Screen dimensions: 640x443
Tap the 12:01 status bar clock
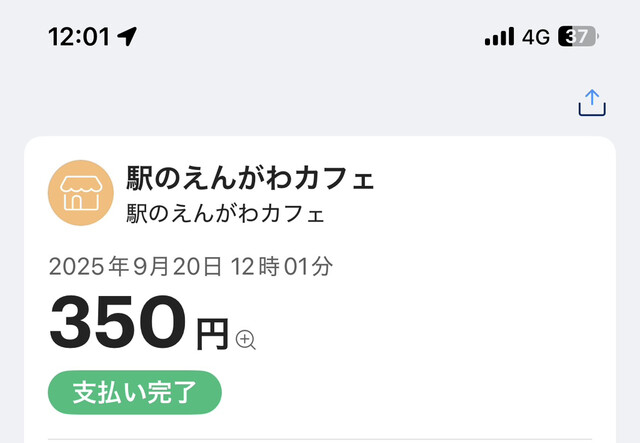click(78, 37)
